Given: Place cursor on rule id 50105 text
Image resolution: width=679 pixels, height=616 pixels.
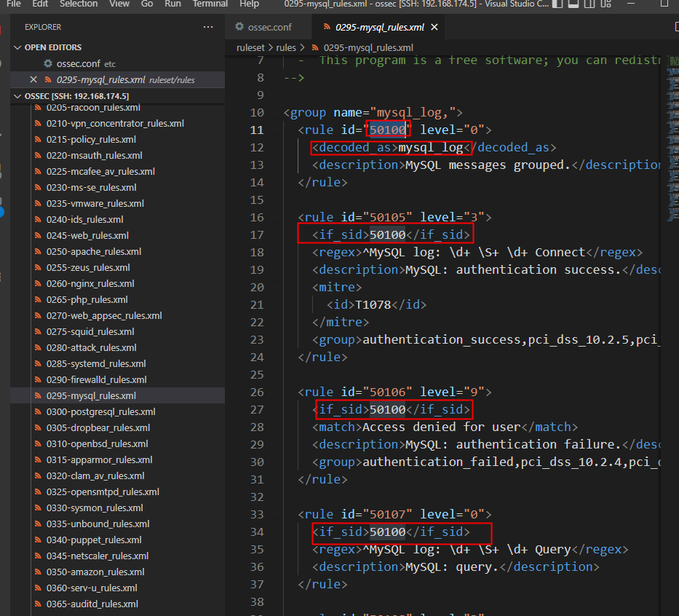Looking at the screenshot, I should [x=388, y=218].
